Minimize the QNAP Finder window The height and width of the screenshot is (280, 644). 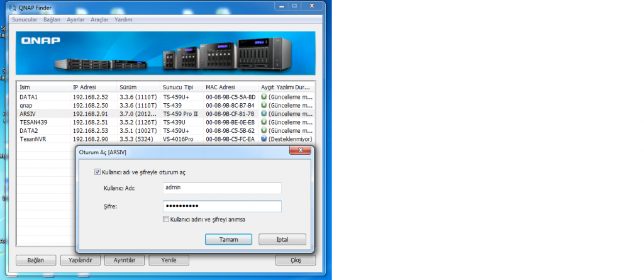tap(281, 5)
